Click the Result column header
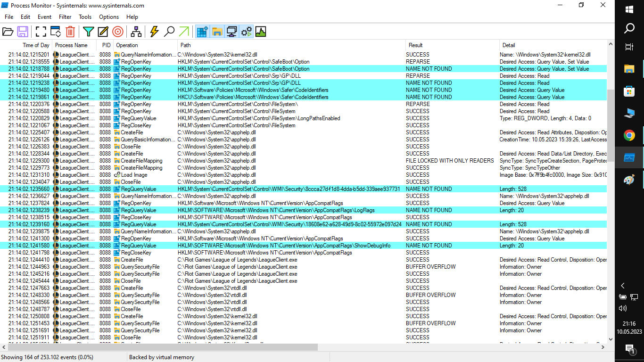Screen dimensions: 644x362 (x=452, y=45)
